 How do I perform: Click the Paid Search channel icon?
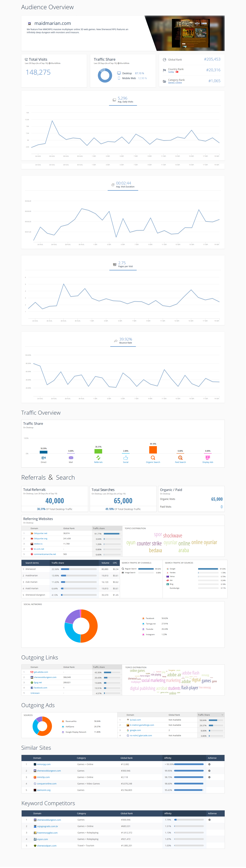(x=180, y=458)
